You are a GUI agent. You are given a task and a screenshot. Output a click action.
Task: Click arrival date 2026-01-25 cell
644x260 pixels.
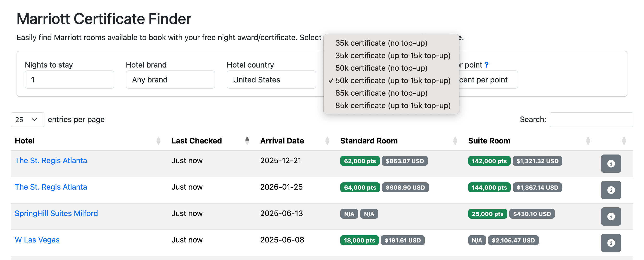281,187
